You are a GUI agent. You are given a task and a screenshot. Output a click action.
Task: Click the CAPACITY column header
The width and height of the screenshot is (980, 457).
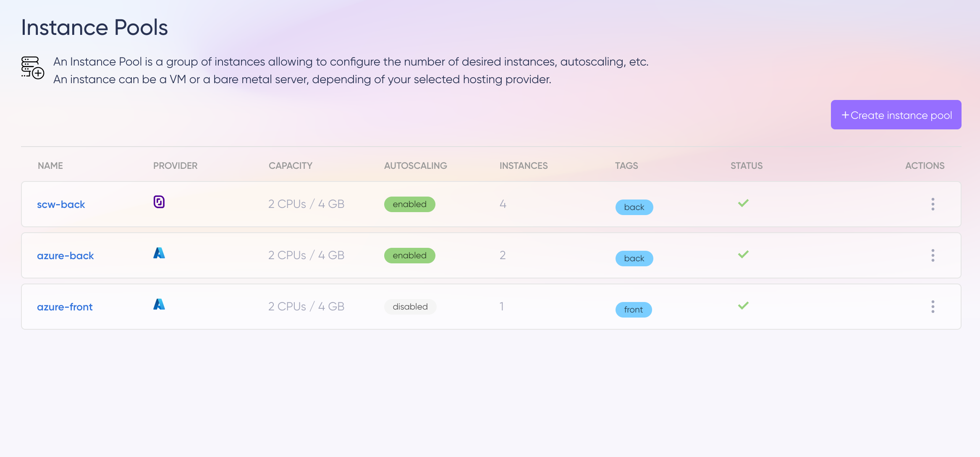(x=291, y=165)
